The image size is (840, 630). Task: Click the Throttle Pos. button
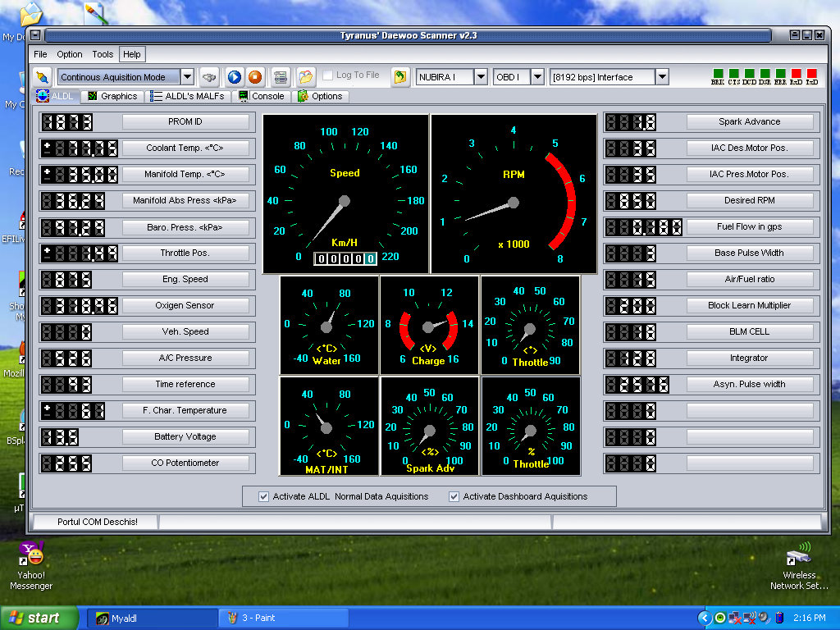(185, 253)
